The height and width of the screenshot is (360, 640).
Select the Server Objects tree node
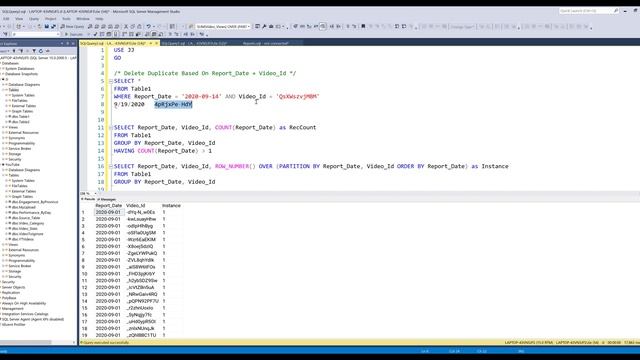click(13, 287)
